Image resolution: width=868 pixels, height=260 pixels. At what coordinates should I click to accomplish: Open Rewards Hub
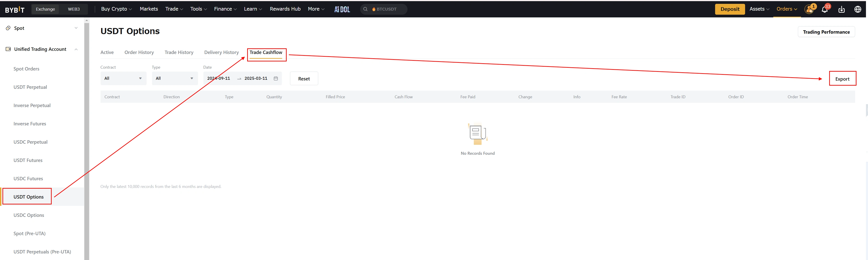(x=285, y=9)
